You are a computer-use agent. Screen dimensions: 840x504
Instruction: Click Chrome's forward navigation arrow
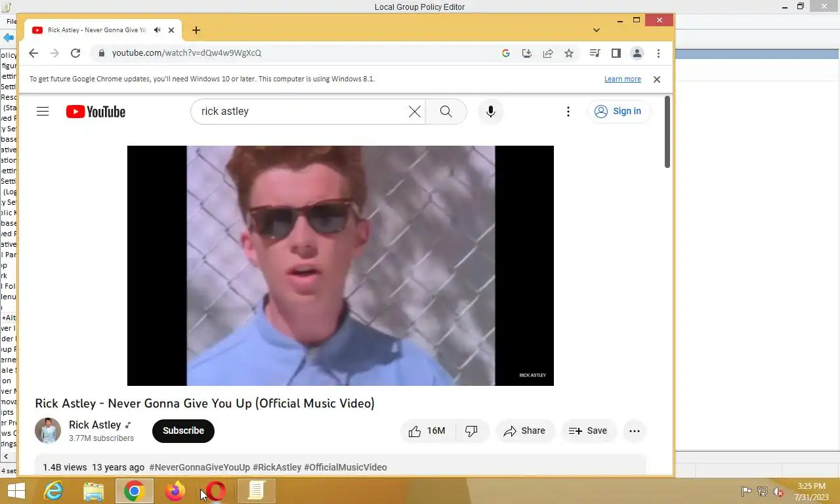pyautogui.click(x=54, y=53)
